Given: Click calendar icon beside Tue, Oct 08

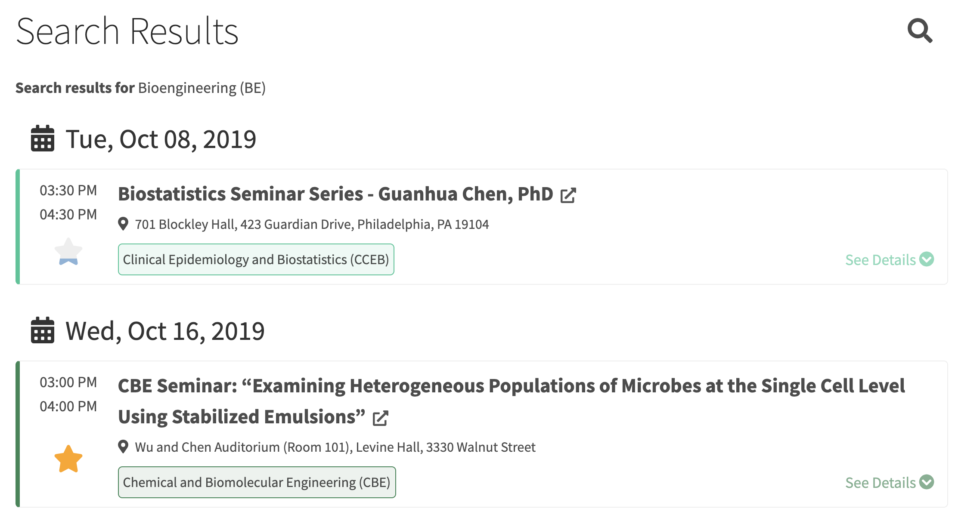Looking at the screenshot, I should pyautogui.click(x=43, y=139).
